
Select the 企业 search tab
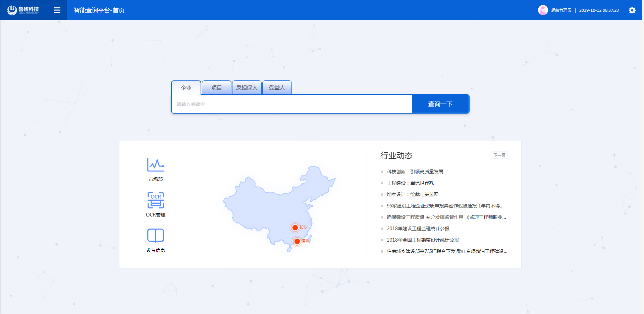[x=186, y=88]
